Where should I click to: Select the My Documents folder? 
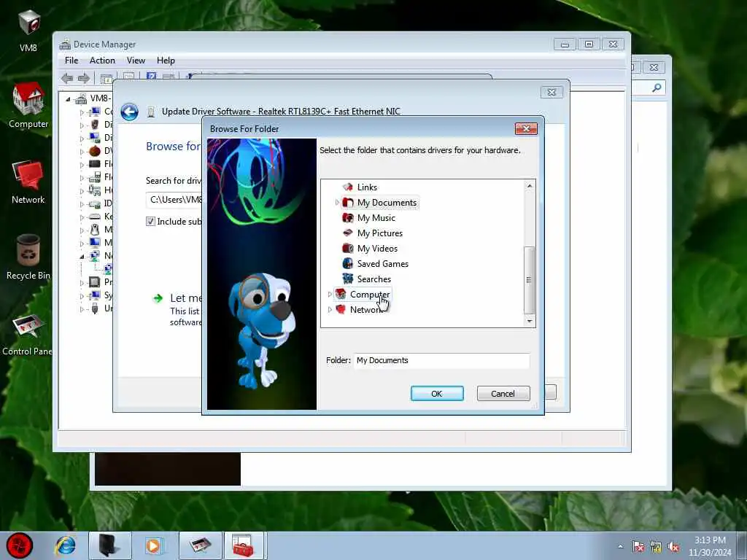(x=387, y=203)
